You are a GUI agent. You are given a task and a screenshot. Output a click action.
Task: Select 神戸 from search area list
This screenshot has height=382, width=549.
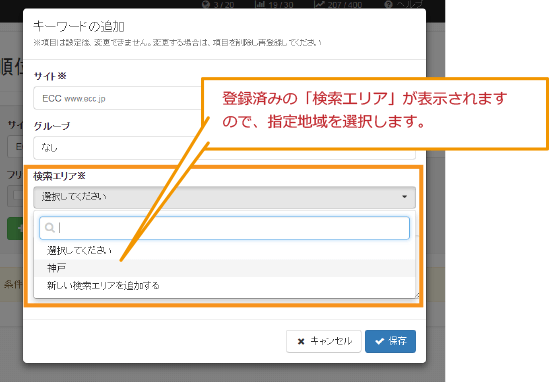[224, 268]
